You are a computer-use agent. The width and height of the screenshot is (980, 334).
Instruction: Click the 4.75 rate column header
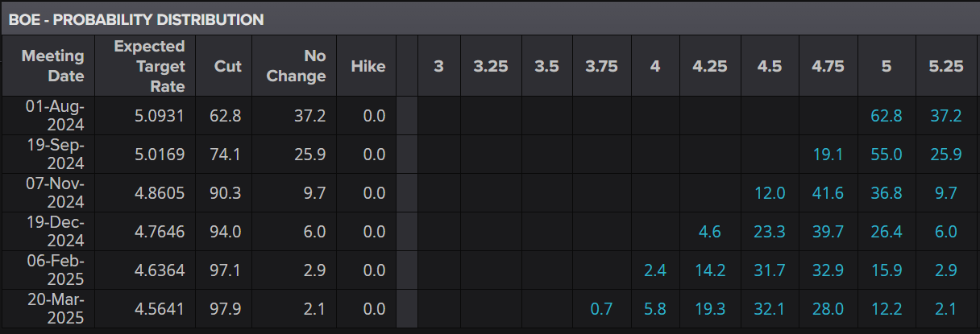click(x=828, y=66)
